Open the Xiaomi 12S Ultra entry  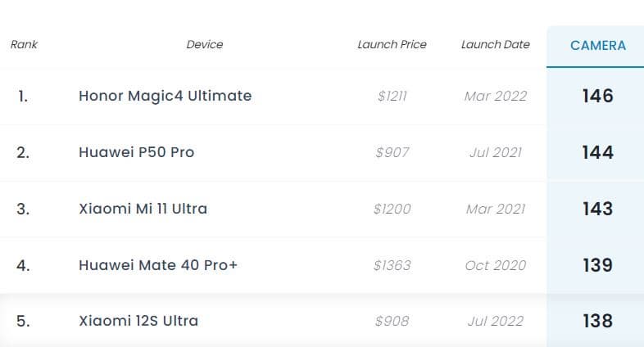(138, 321)
